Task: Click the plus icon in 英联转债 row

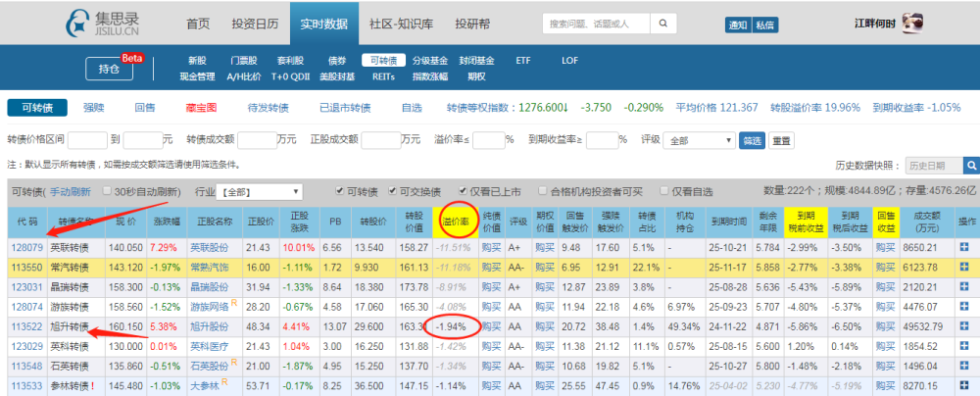Action: click(x=964, y=248)
